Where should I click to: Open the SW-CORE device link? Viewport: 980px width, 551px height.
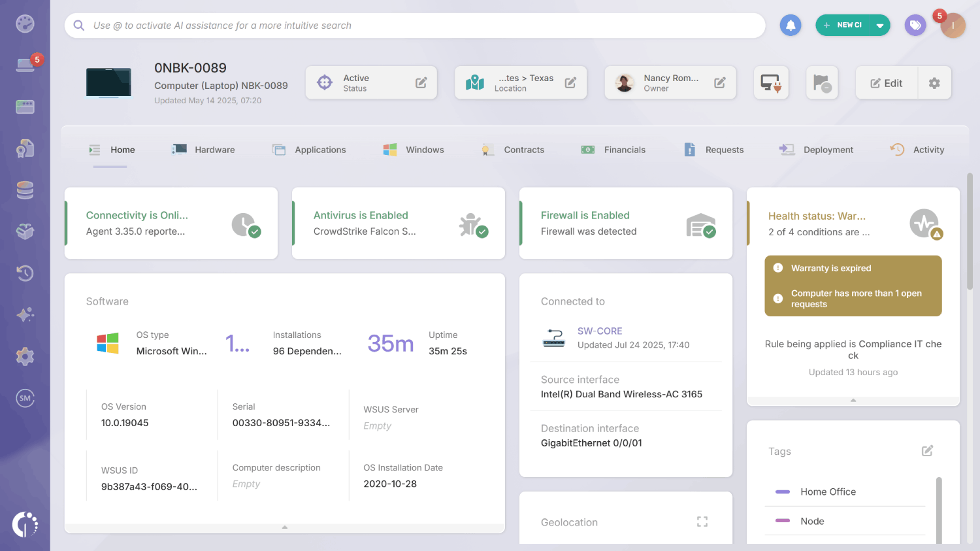pos(600,331)
